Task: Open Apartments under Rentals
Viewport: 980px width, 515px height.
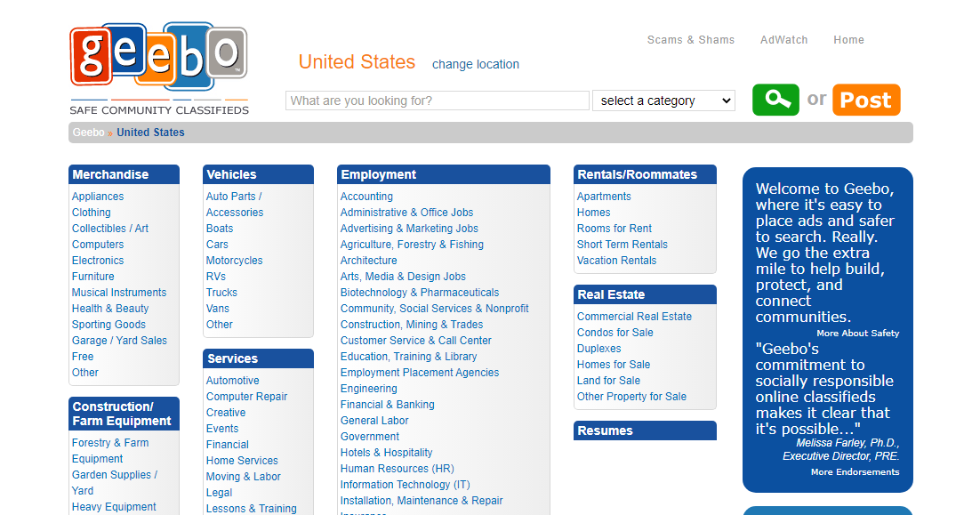Action: (604, 197)
